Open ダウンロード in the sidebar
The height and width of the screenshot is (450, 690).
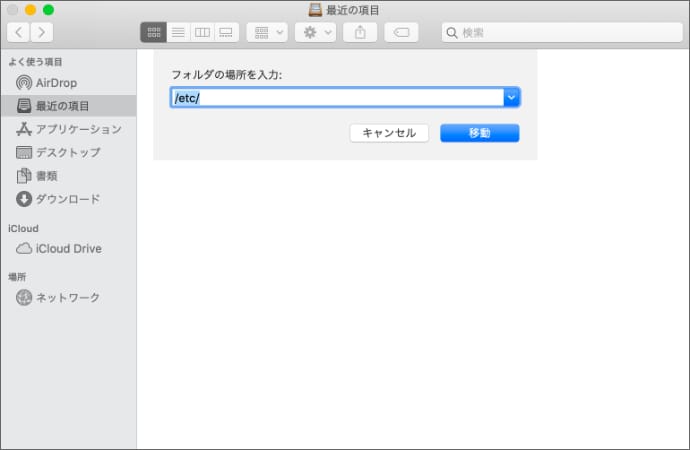(x=67, y=198)
